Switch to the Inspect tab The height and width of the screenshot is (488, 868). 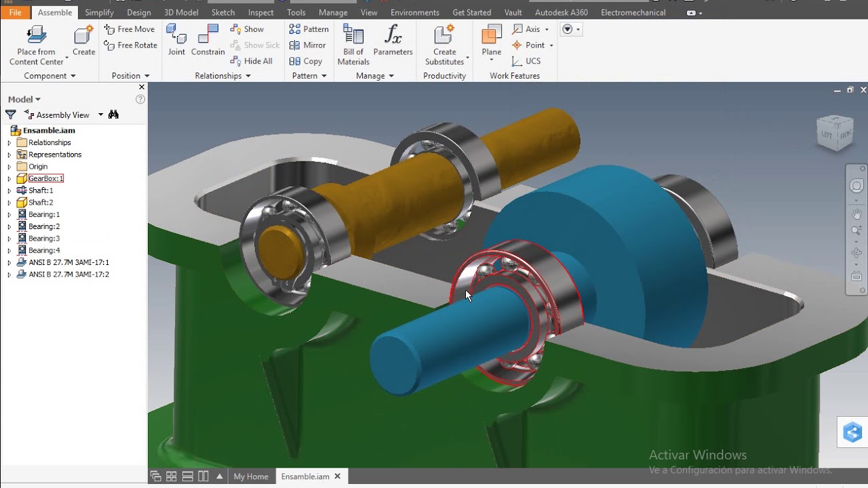click(x=261, y=12)
